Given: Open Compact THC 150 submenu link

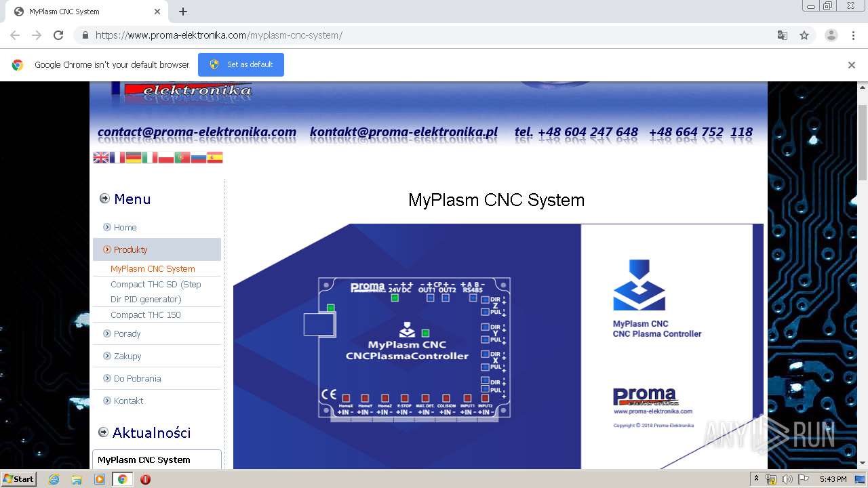Looking at the screenshot, I should (146, 314).
